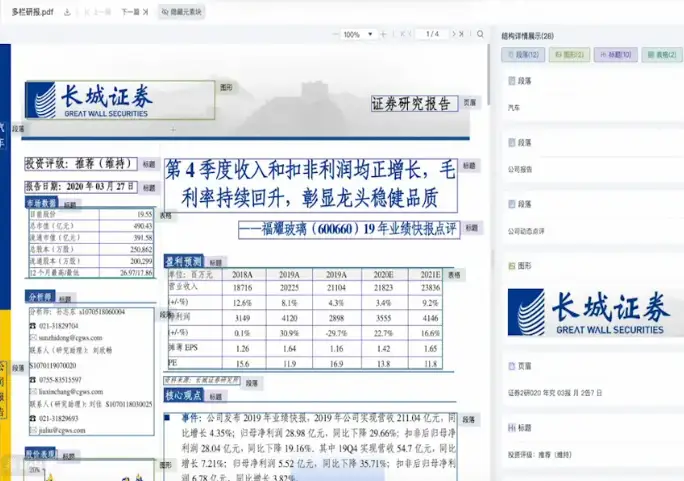684x481 pixels.
Task: Filter by 表格(2) table tag
Action: 661,54
